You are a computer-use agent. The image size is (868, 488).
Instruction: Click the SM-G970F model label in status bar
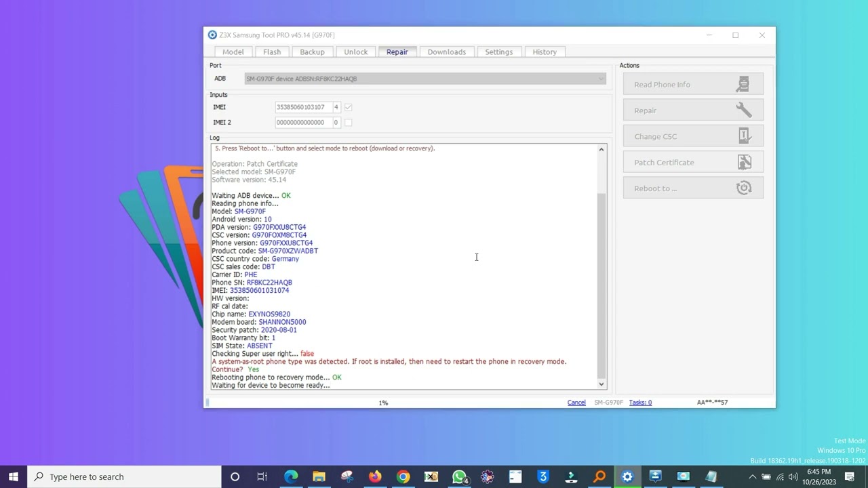(608, 403)
